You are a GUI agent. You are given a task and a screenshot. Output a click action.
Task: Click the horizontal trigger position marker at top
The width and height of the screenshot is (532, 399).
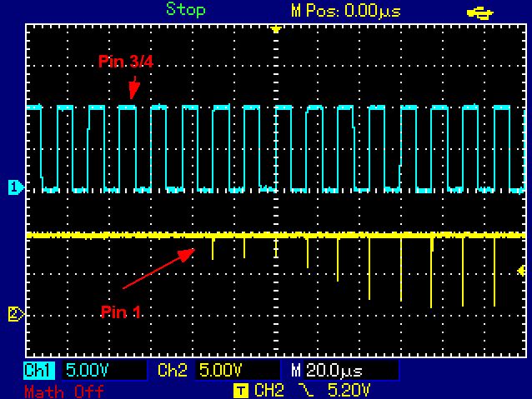click(275, 29)
